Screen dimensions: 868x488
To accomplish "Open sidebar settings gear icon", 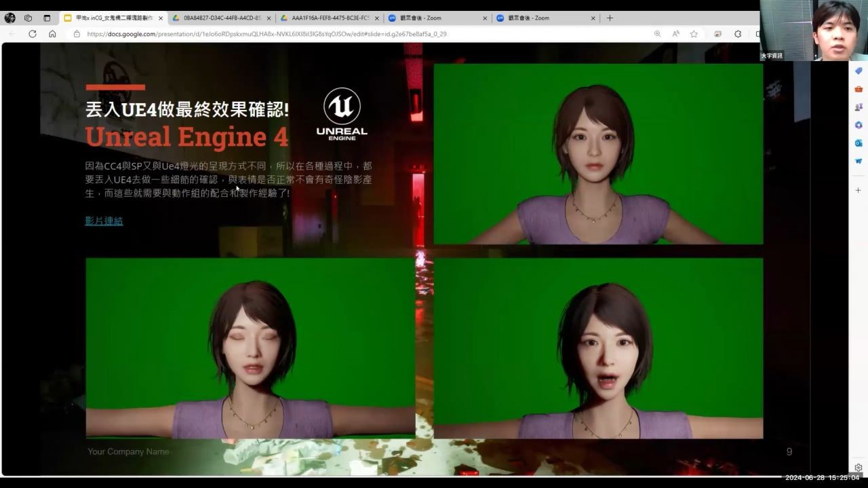I will point(858,468).
